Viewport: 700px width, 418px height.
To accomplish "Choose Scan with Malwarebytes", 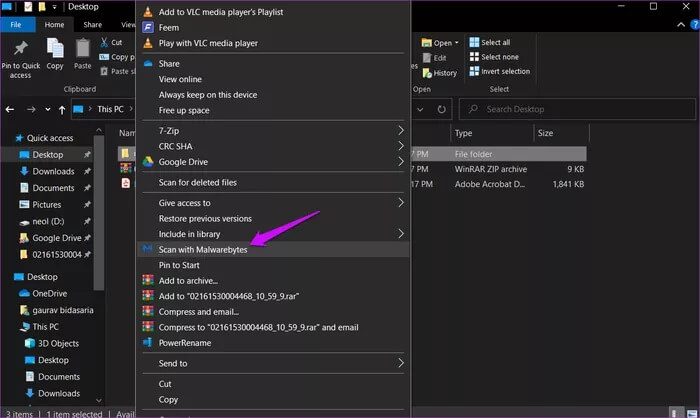I will coord(273,249).
